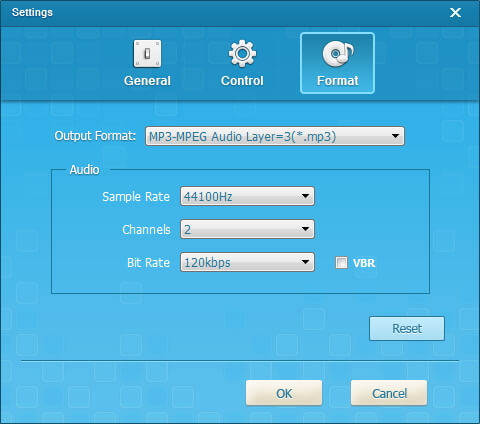480x424 pixels.
Task: Expand the Output Format dropdown arrow
Action: [395, 136]
